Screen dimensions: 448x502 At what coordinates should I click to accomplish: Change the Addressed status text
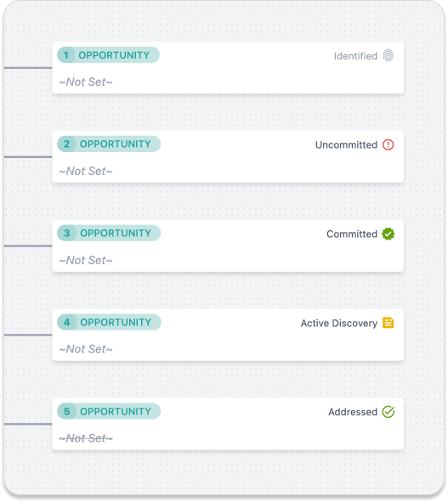point(353,412)
